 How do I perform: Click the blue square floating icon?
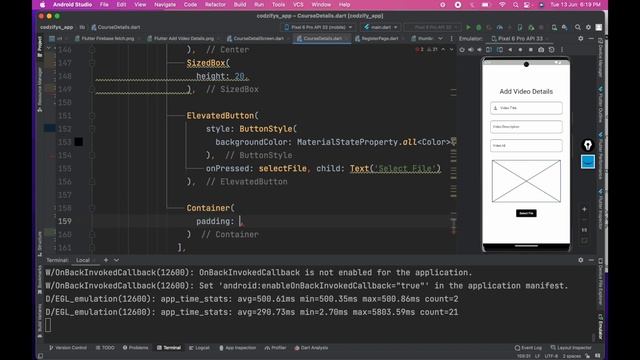tap(588, 162)
